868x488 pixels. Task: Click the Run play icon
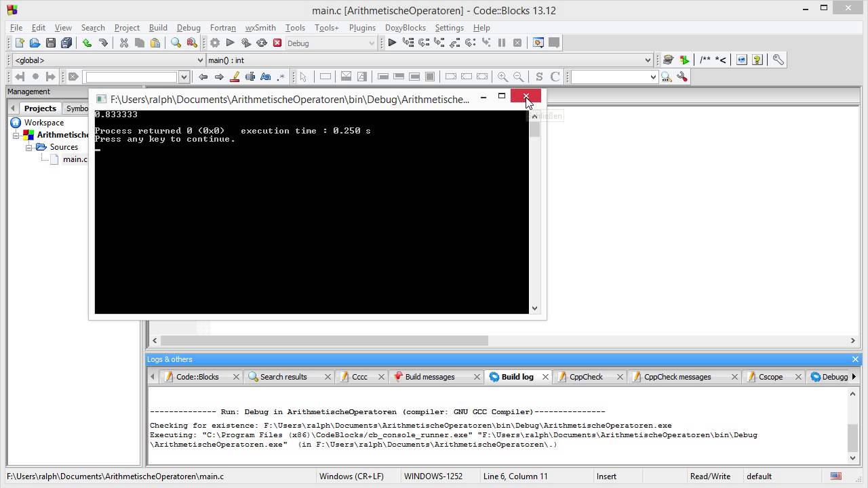click(x=230, y=43)
